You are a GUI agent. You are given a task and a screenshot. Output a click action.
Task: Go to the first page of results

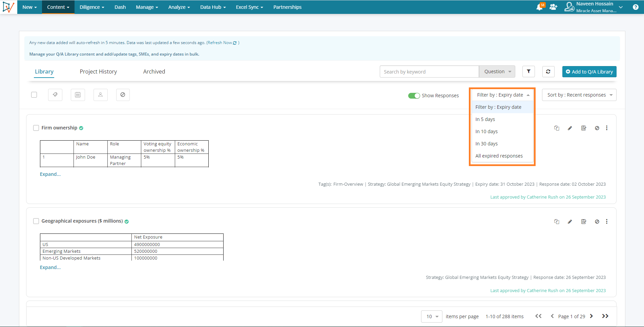tap(538, 316)
